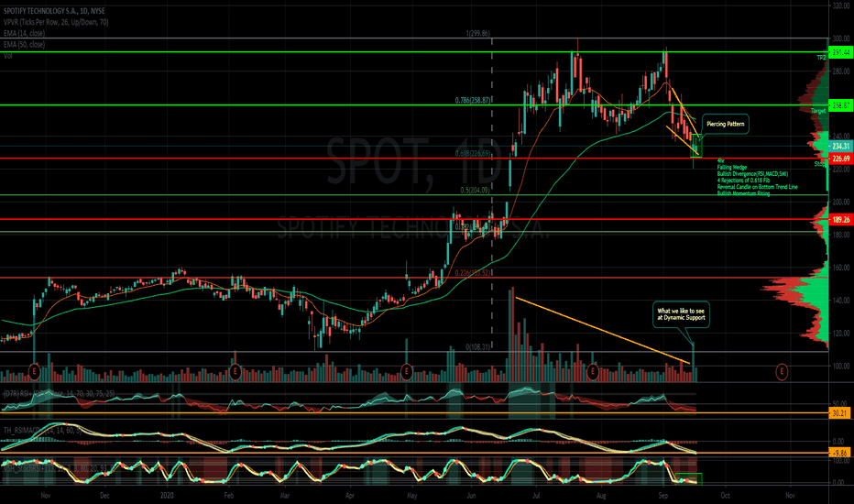Click the EMA (14, close) legend
This screenshot has height=504, width=854.
coord(24,33)
